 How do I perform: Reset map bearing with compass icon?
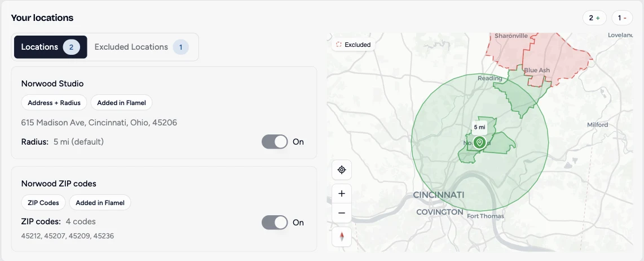point(342,237)
